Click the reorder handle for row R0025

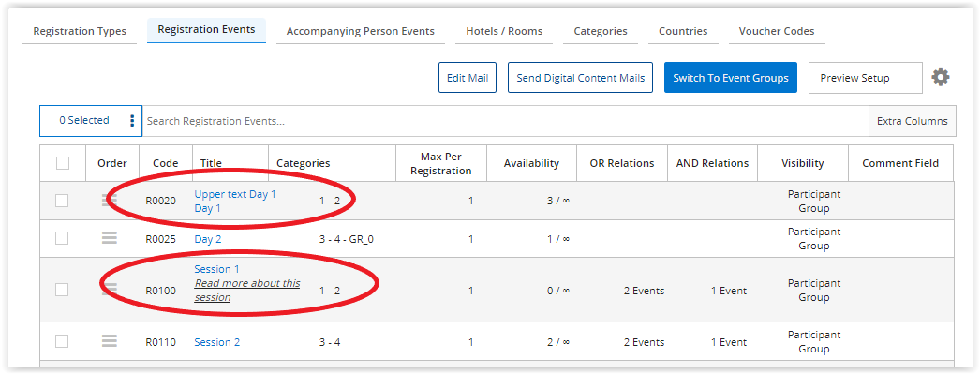coord(110,238)
